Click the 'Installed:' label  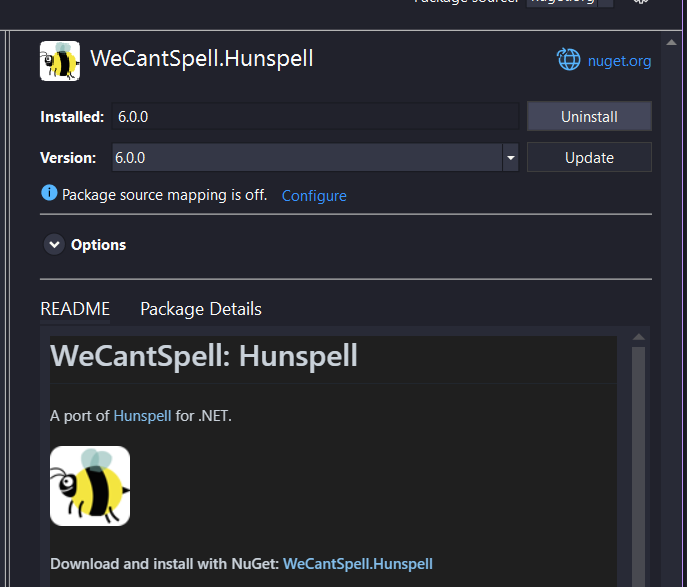72,117
